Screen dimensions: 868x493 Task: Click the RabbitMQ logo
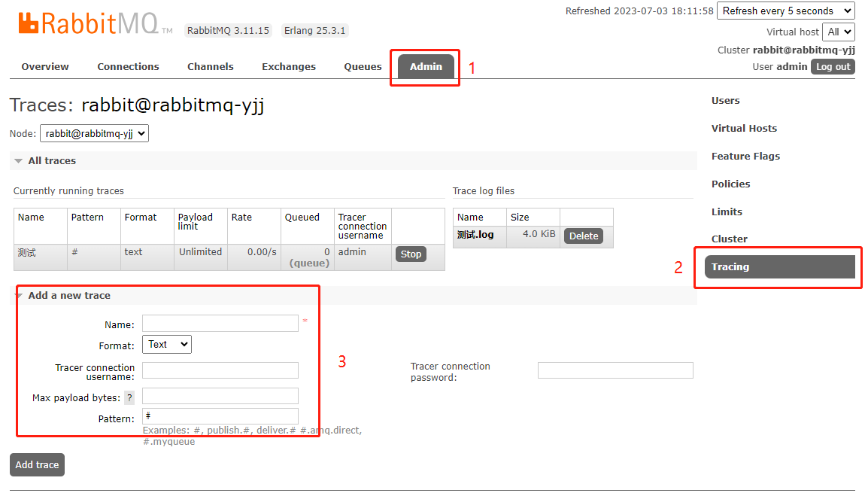(90, 23)
